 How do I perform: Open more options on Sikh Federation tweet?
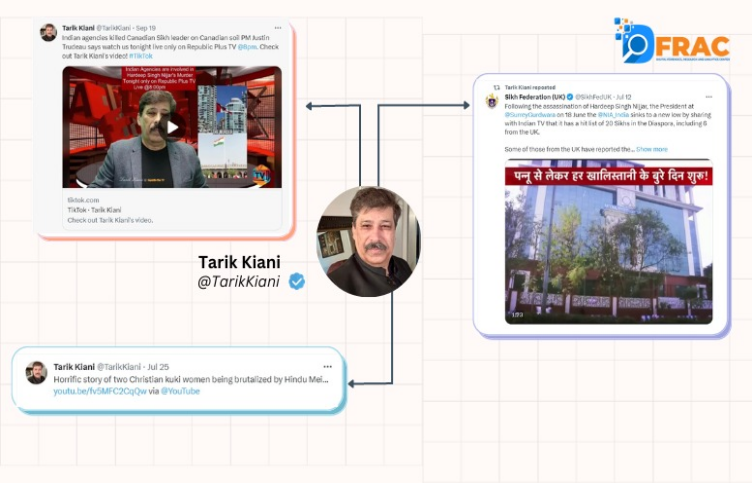pos(709,97)
